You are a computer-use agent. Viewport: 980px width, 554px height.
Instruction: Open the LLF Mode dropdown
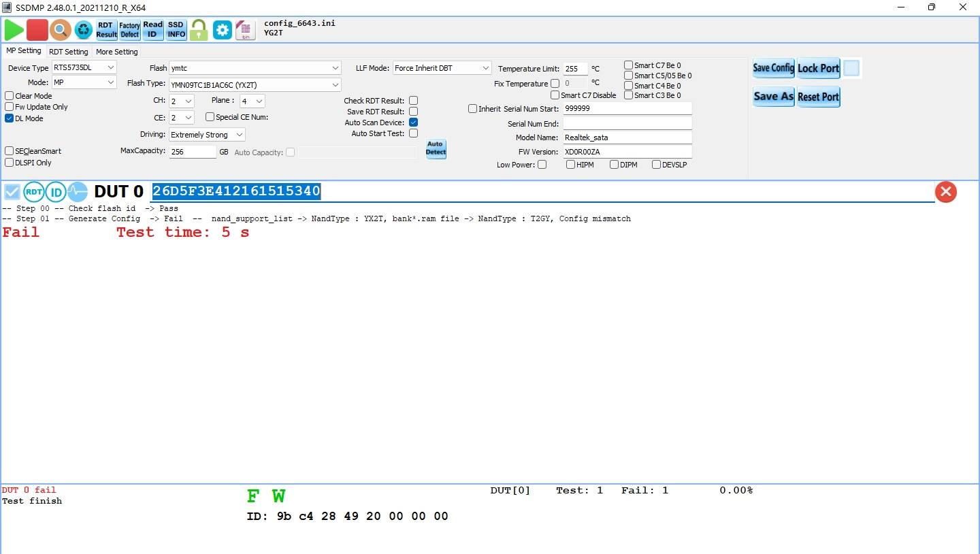pos(442,68)
